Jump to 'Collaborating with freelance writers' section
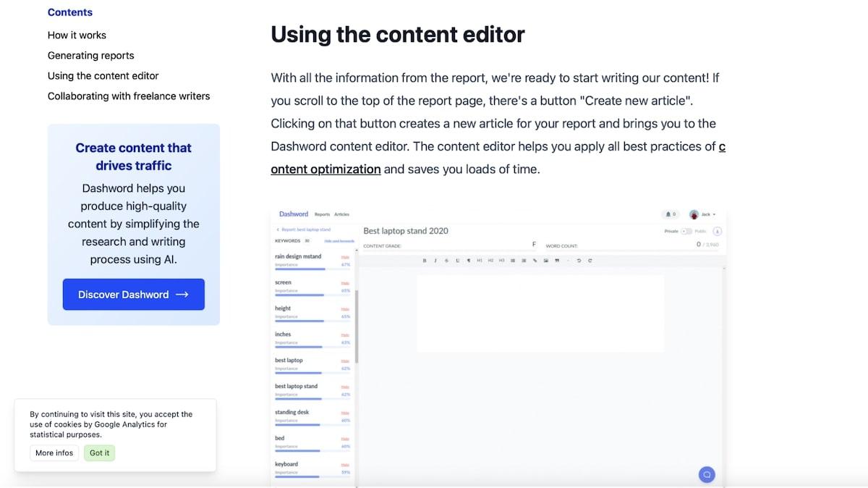This screenshot has width=868, height=488. coord(129,96)
